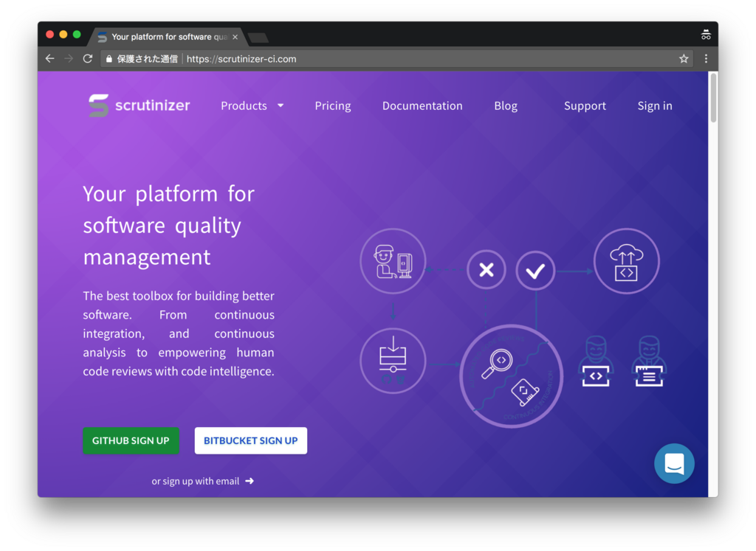Open the chat support bubble
The image size is (756, 551).
click(x=674, y=463)
